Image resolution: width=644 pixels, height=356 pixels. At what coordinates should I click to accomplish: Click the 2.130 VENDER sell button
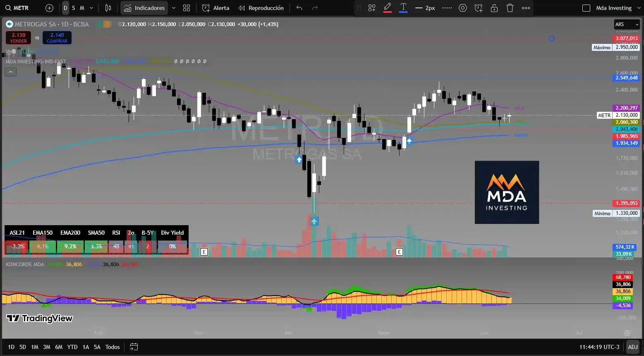point(18,38)
